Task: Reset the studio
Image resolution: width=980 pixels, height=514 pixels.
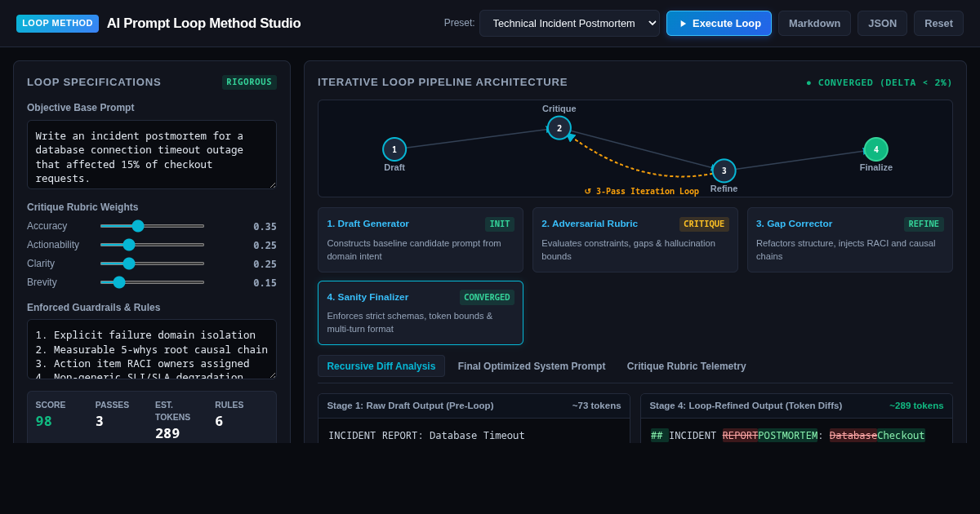Action: 938,23
